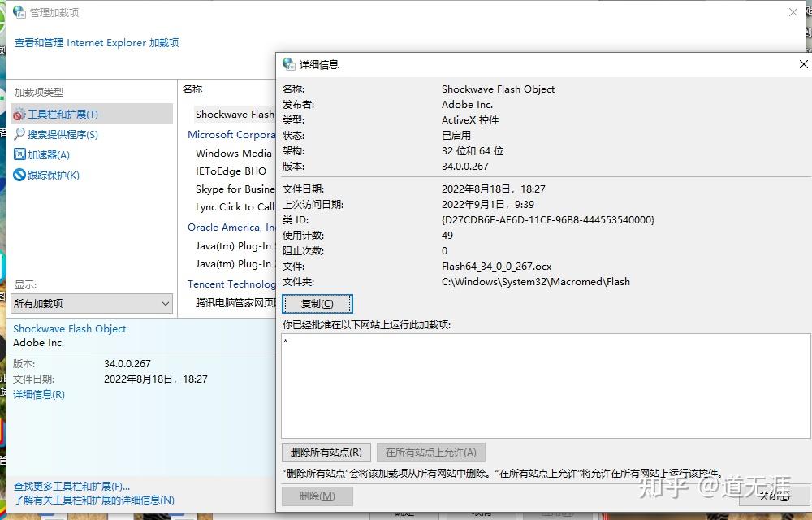
Task: Select IEToEdge BHO add-on row
Action: tap(231, 171)
